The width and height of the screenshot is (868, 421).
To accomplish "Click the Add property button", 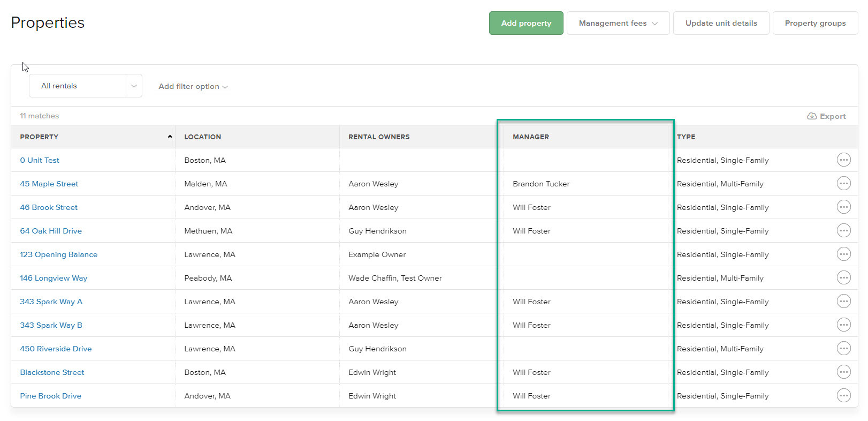I will tap(526, 23).
